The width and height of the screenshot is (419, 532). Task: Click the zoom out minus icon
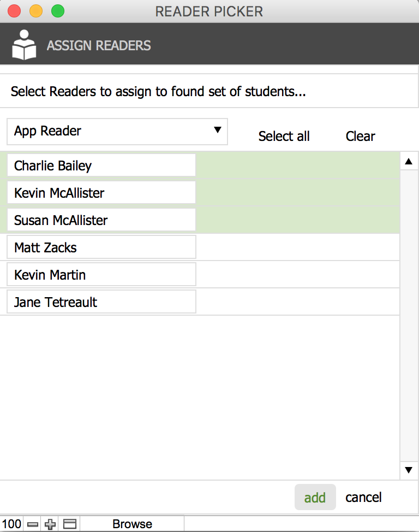(x=33, y=524)
